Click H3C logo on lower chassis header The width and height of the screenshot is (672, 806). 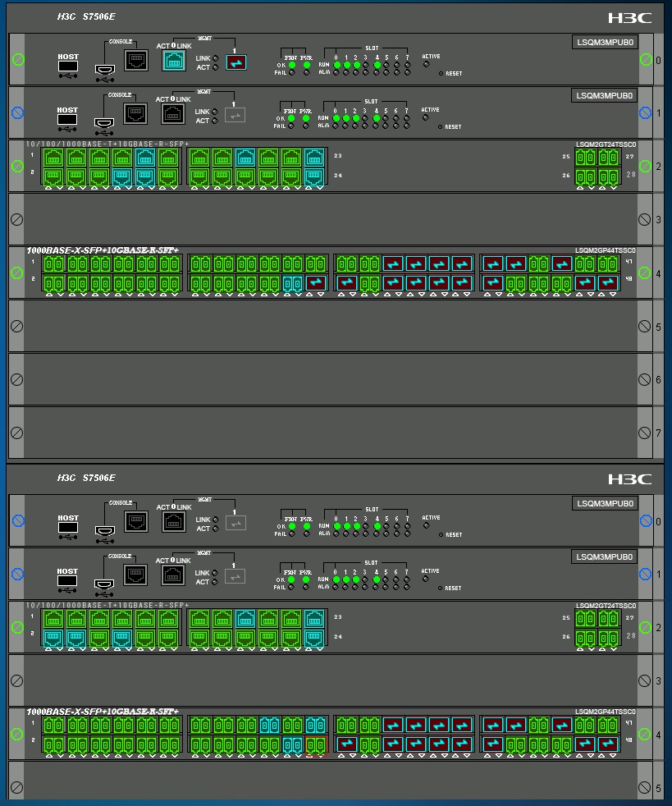tap(630, 479)
